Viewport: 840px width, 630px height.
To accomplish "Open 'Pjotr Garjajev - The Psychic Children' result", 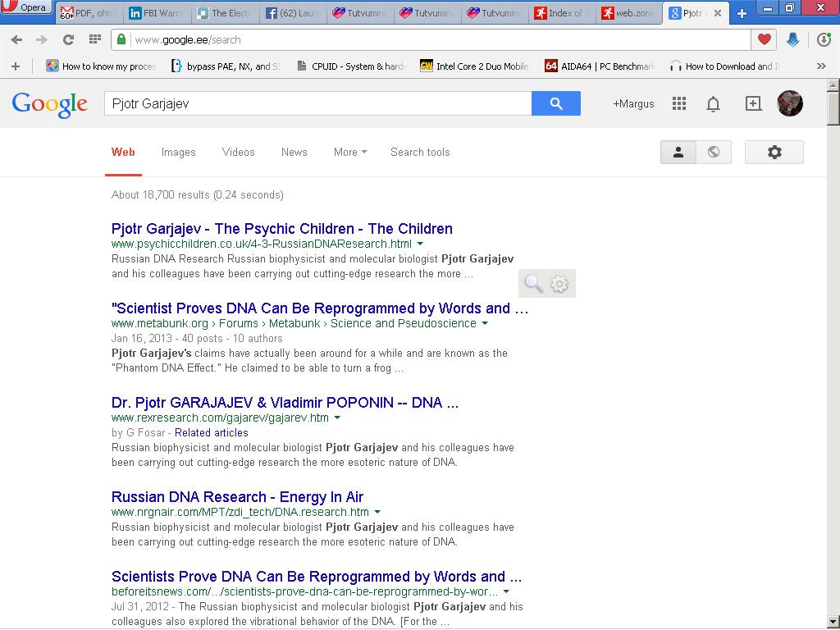I will (282, 229).
